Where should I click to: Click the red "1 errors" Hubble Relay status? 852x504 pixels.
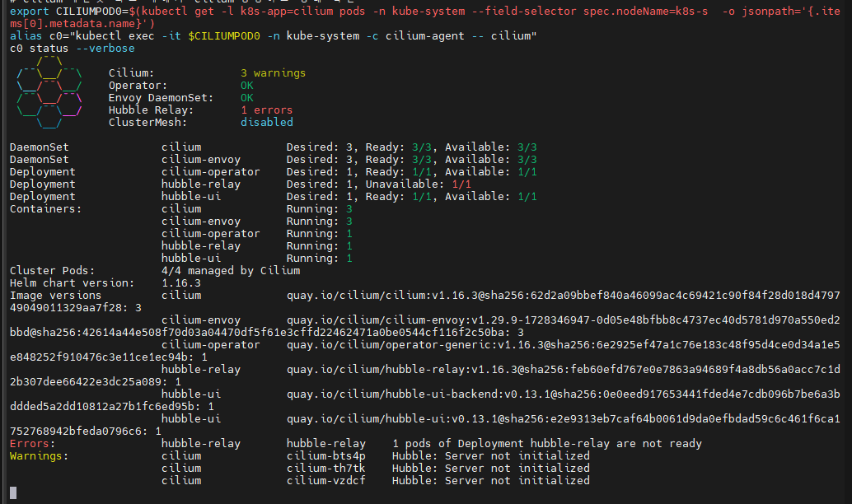tap(266, 110)
